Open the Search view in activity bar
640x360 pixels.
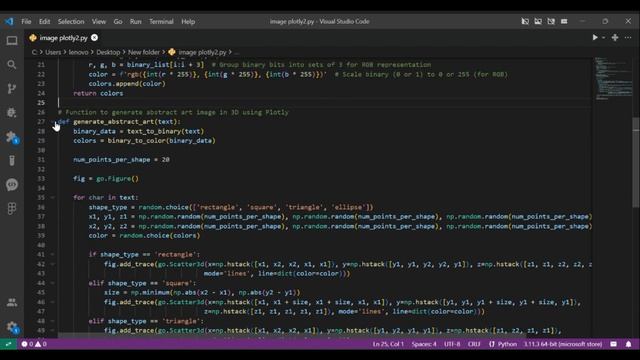point(12,64)
